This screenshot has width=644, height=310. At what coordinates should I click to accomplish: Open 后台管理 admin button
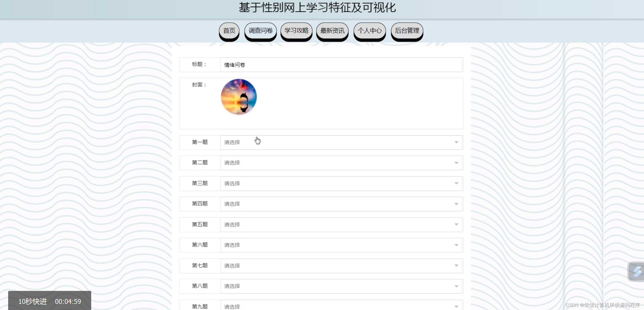pos(407,31)
